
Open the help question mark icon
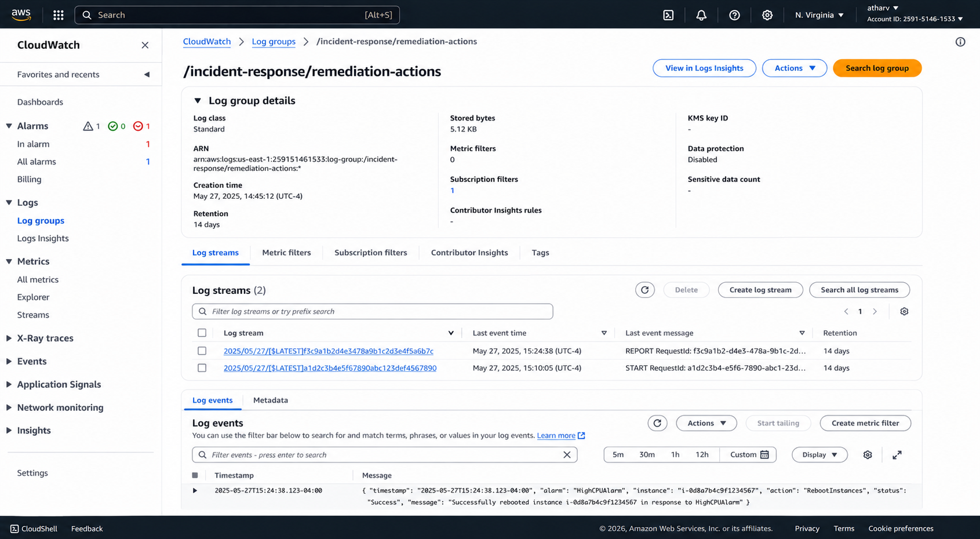734,15
